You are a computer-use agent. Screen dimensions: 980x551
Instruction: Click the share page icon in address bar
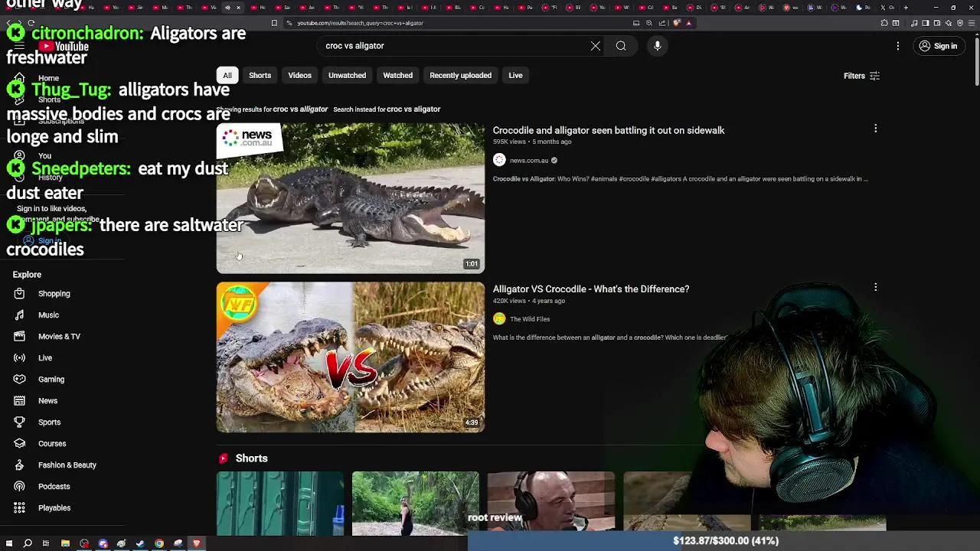[x=662, y=23]
